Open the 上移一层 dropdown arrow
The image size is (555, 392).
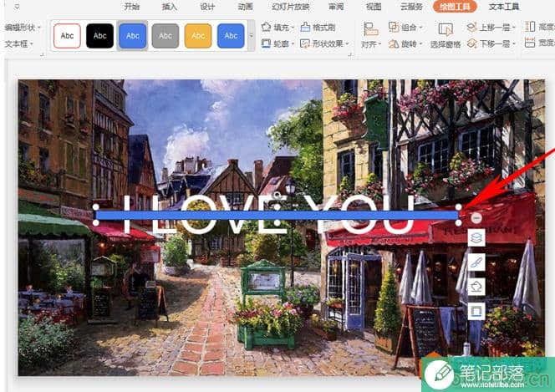[x=513, y=28]
